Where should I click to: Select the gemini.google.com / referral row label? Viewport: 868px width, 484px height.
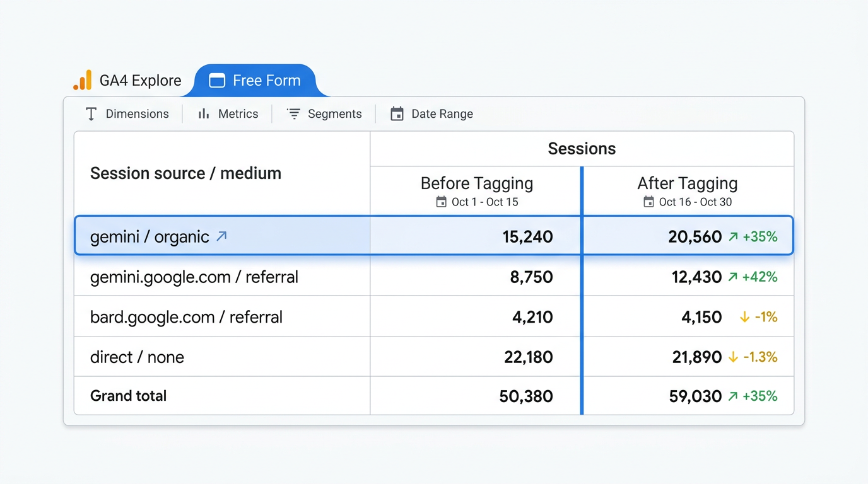pos(194,277)
